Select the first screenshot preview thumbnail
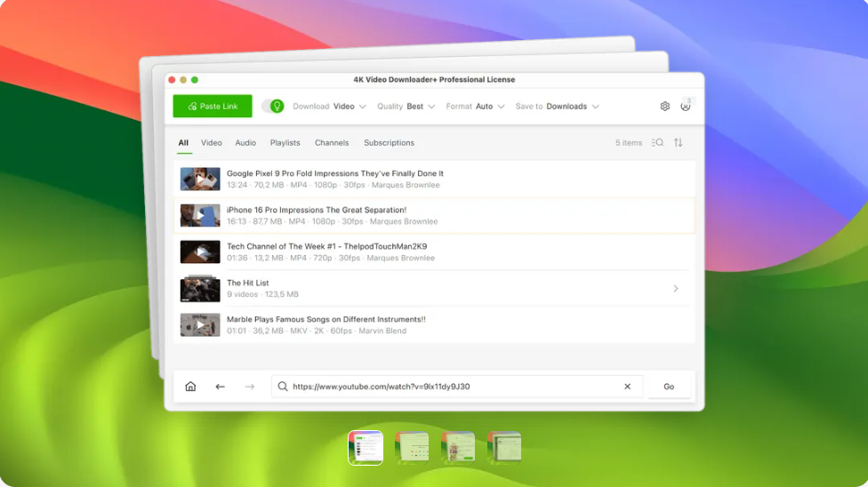 366,448
